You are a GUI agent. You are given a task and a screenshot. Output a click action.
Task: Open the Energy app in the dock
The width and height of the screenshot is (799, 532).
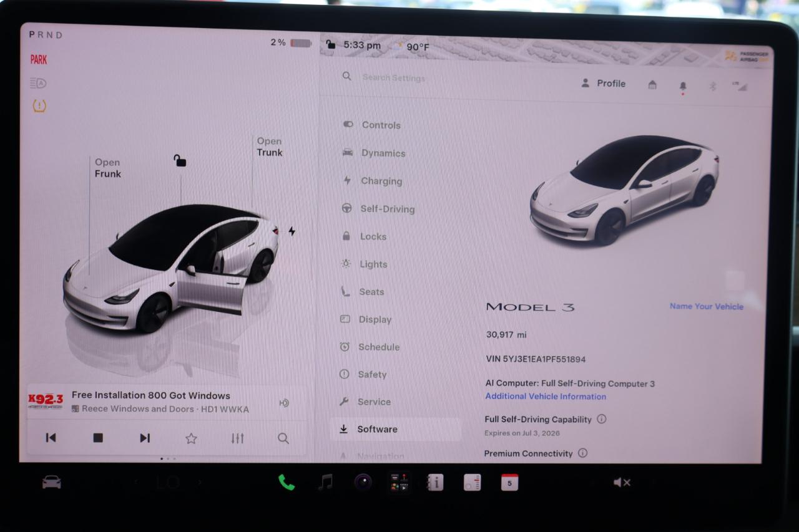tap(473, 482)
